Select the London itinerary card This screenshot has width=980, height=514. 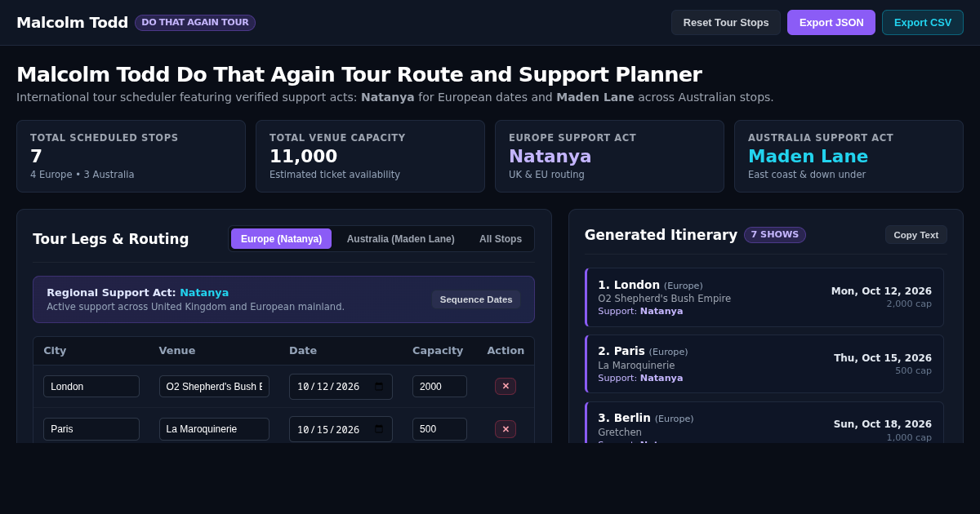coord(764,298)
